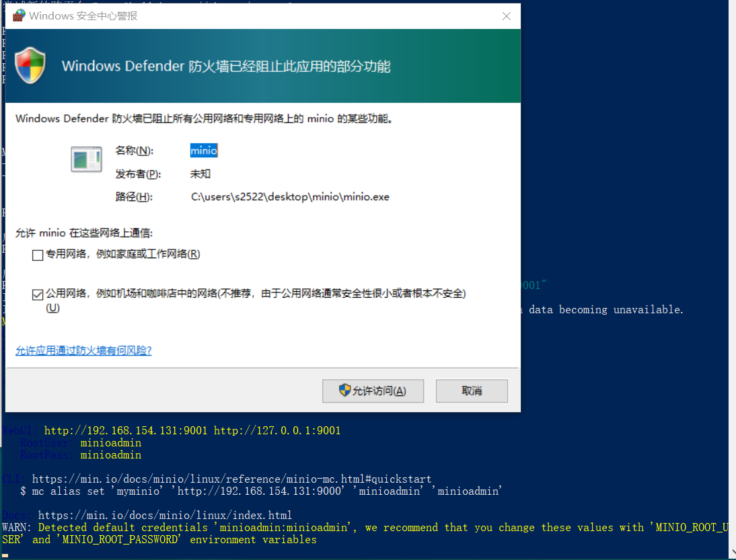Click the shield icon on 允许访问 button
Viewport: 736px width, 560px height.
pos(344,390)
